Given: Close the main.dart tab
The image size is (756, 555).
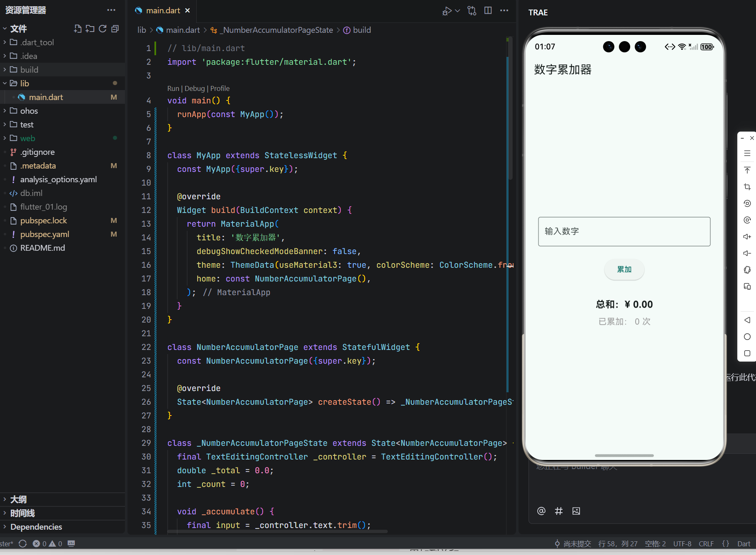Looking at the screenshot, I should pos(188,10).
